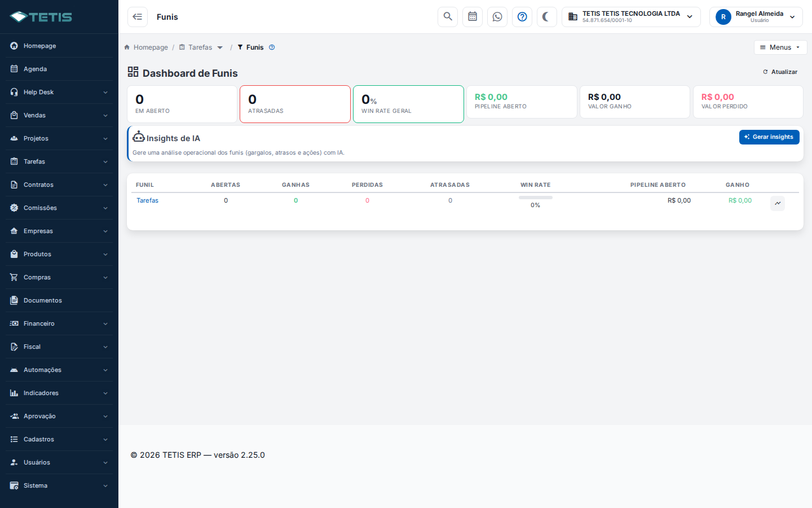Expand the Sistema chevron

click(105, 485)
